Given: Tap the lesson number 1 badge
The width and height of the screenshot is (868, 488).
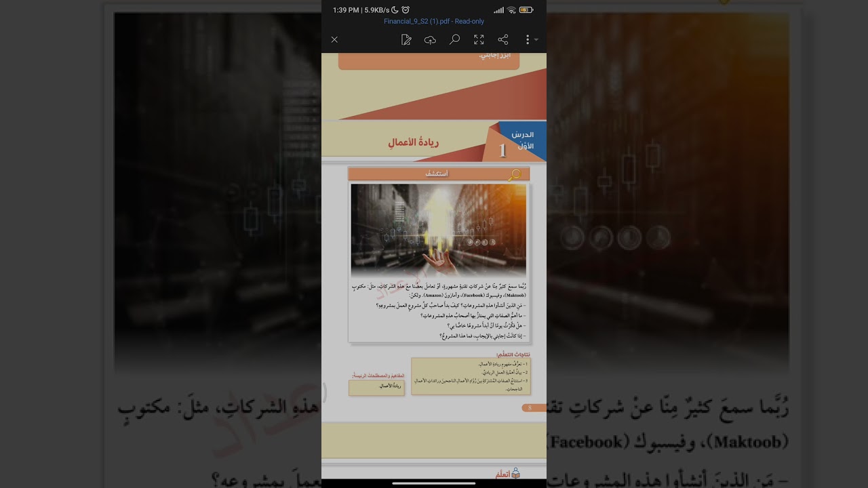Looking at the screenshot, I should pyautogui.click(x=502, y=150).
